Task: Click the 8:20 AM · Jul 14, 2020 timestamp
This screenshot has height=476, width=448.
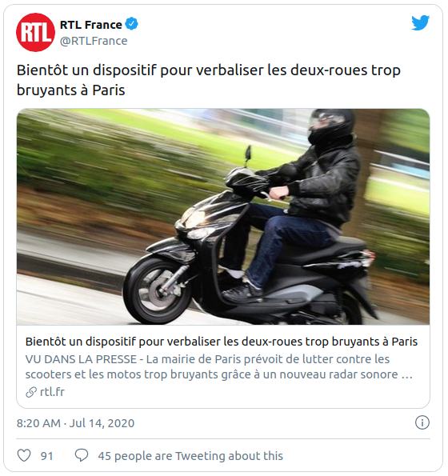Action: click(75, 423)
